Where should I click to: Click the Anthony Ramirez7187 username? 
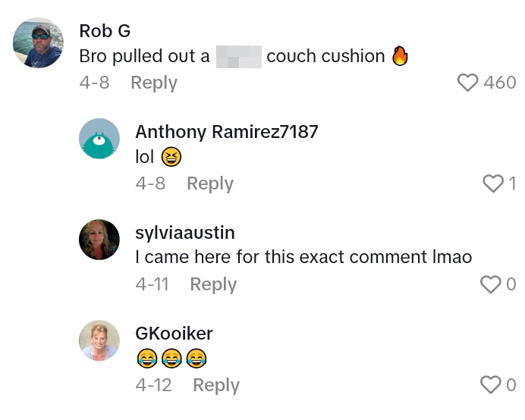click(x=226, y=132)
